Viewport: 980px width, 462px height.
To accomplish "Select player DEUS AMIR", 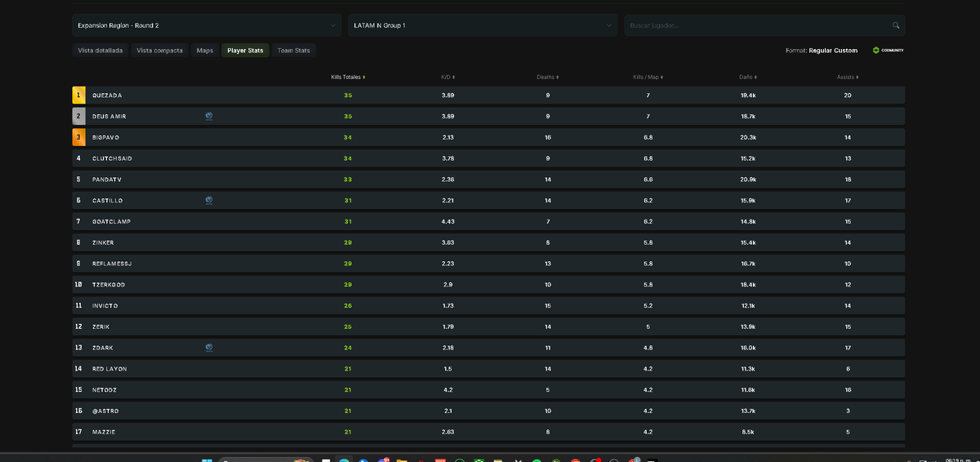I will pyautogui.click(x=109, y=116).
